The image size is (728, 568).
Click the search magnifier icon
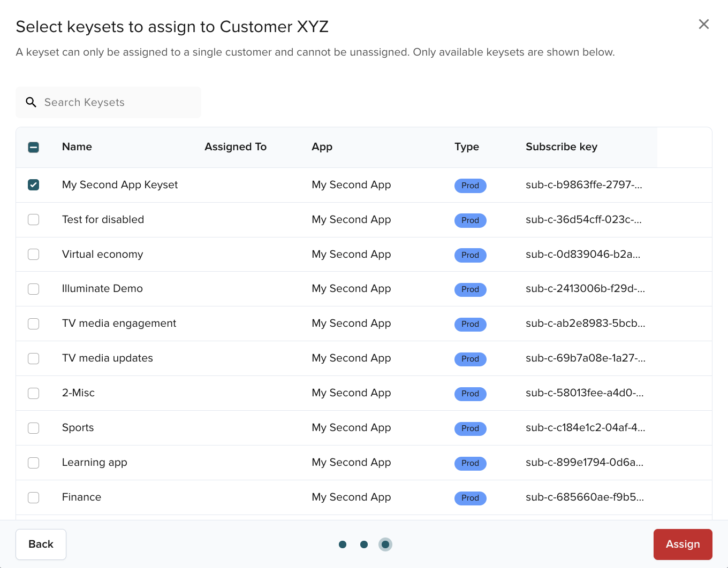(31, 102)
